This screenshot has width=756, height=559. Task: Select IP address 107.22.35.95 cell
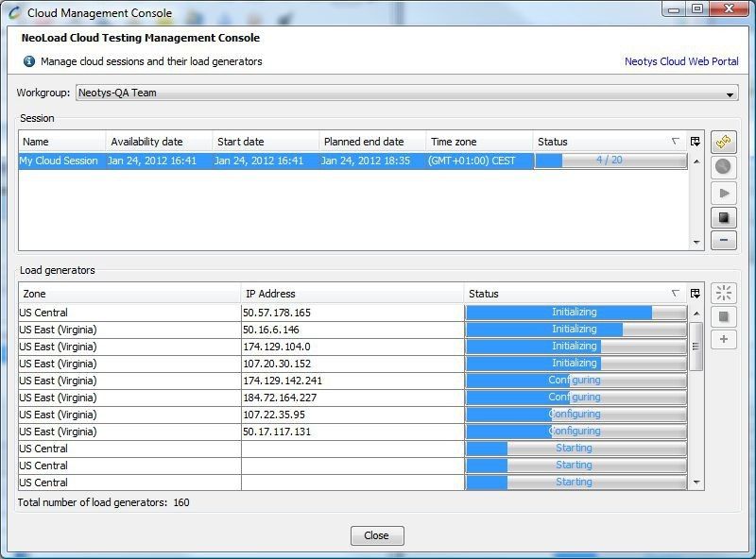point(352,415)
